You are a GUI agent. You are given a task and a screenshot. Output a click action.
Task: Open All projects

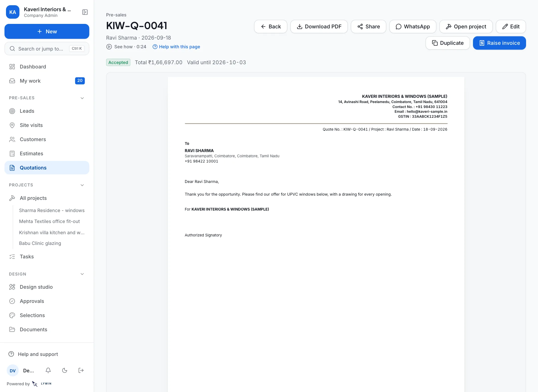coord(47,198)
